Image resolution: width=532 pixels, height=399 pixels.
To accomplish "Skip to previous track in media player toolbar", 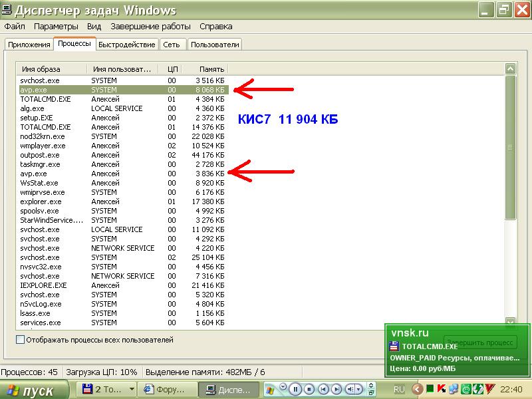I will (x=323, y=389).
